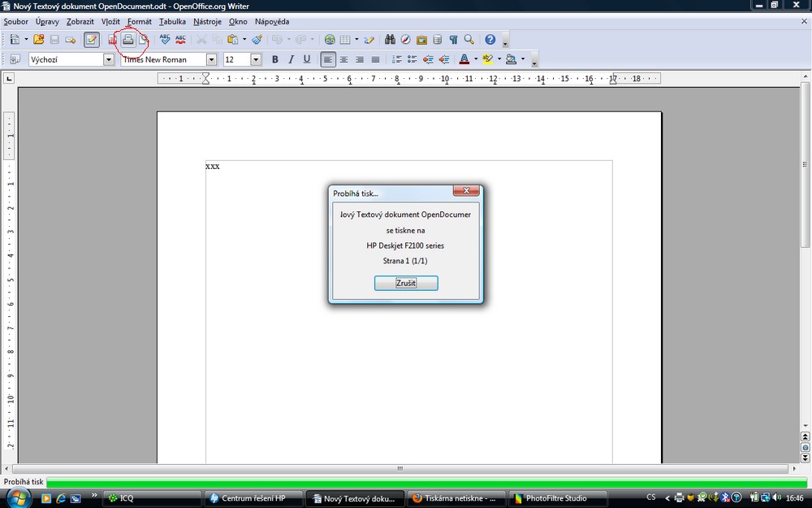The width and height of the screenshot is (812, 508).
Task: Open the Tabulka menu
Action: click(172, 21)
